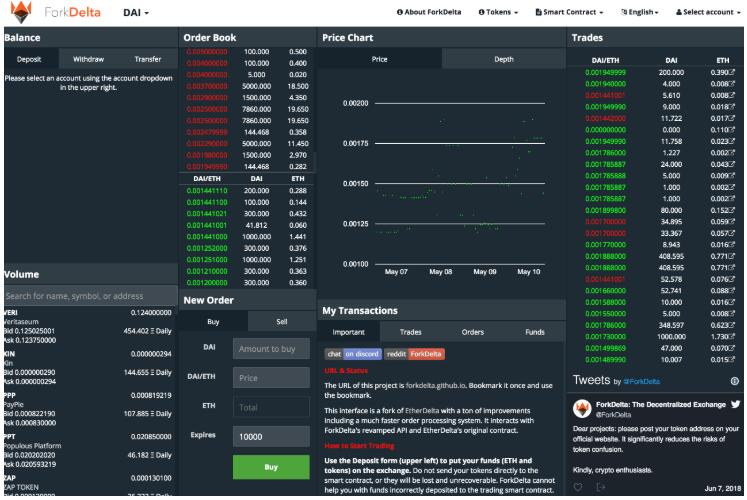The width and height of the screenshot is (747, 500).
Task: Share the tweet with share icon
Action: [600, 487]
